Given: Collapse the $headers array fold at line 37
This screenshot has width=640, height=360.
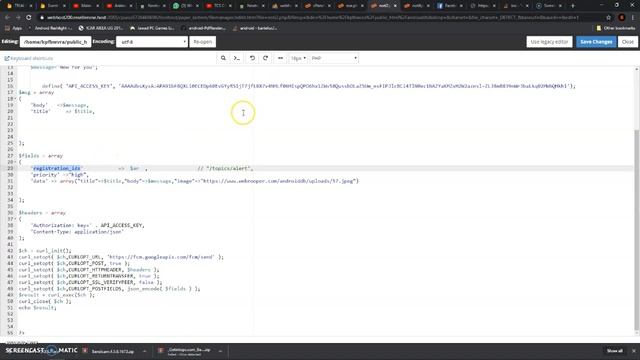Looking at the screenshot, I should click(16, 219).
